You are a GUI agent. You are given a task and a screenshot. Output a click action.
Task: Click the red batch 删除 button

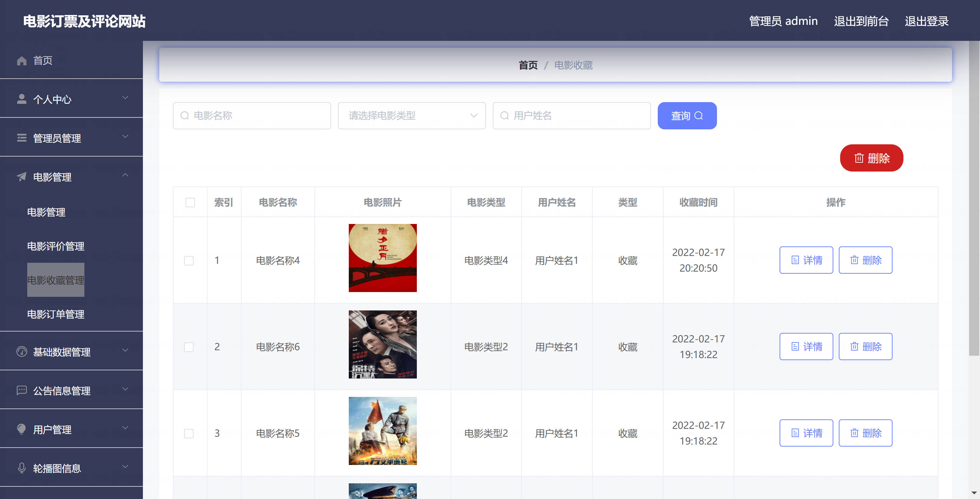pos(871,158)
